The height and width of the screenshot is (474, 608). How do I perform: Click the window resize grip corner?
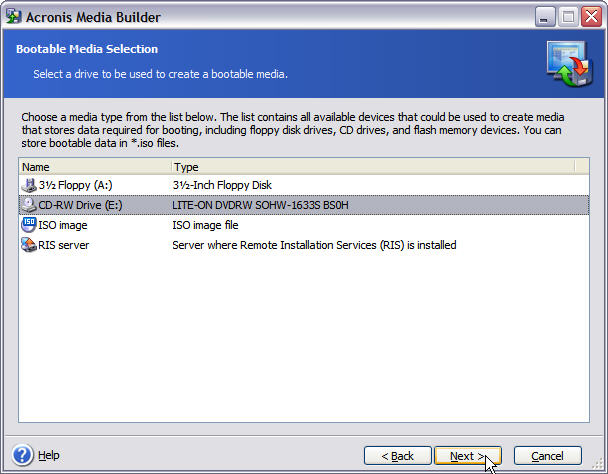click(599, 465)
